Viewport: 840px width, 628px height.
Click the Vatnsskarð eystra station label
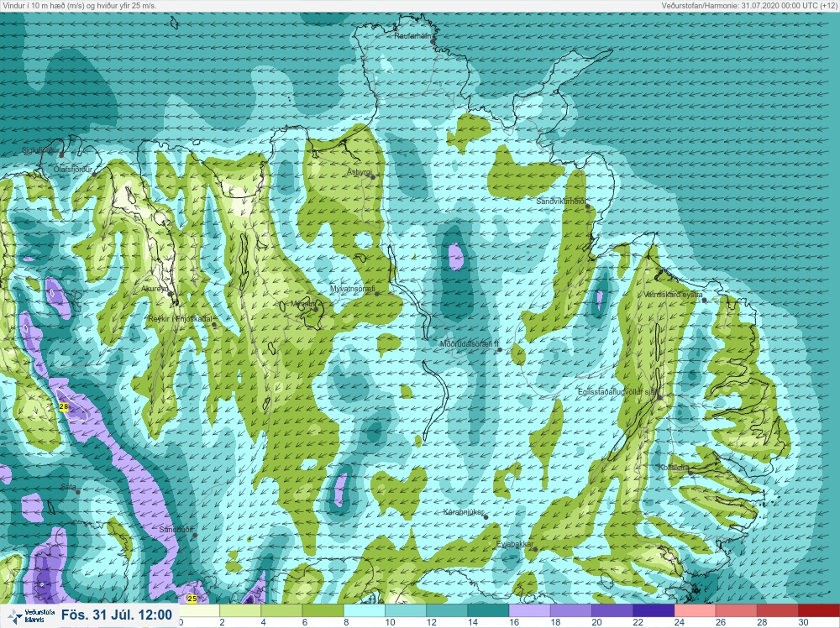[x=673, y=295]
